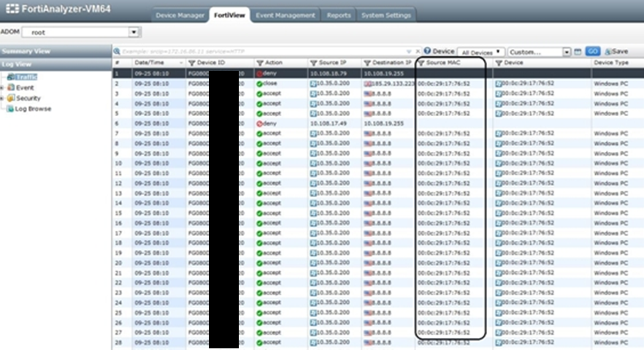Click the Action column filter icon
This screenshot has width=644, height=352.
260,63
